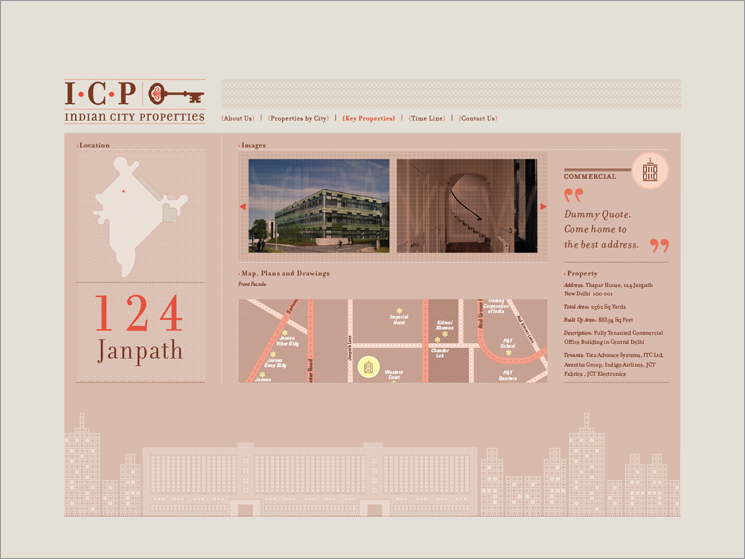Click the commercial building badge icon
This screenshot has height=559, width=745.
650,171
